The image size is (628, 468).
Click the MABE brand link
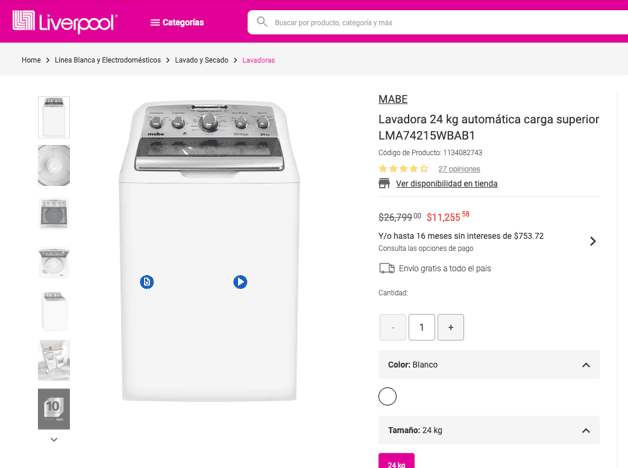coord(392,99)
